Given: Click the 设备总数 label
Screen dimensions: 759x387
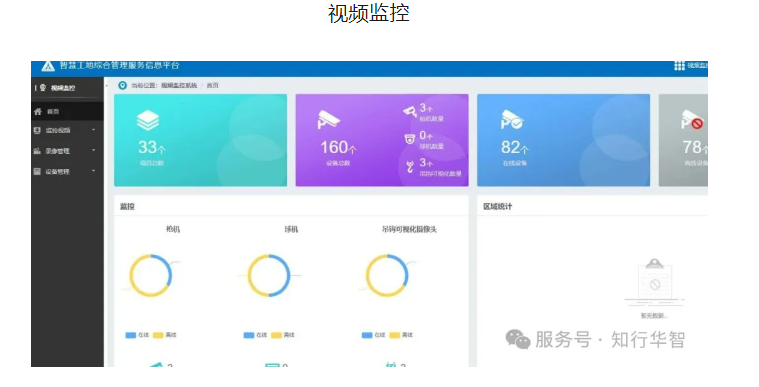Looking at the screenshot, I should [338, 163].
